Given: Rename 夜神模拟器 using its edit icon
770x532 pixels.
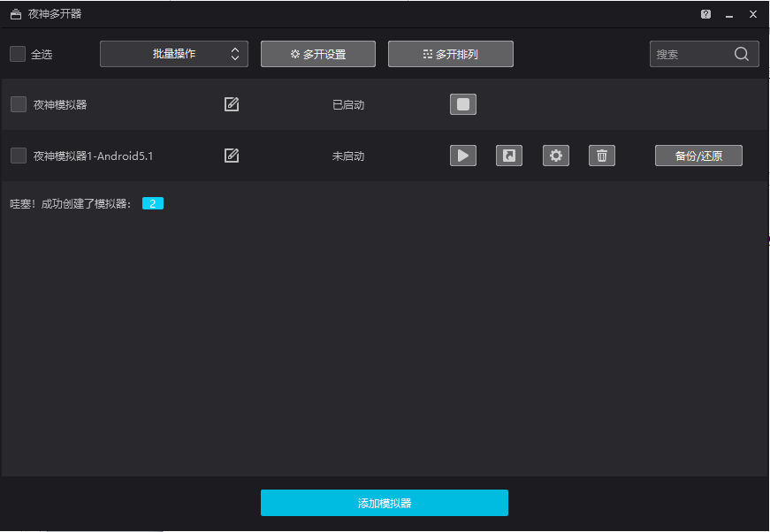Looking at the screenshot, I should coord(232,104).
